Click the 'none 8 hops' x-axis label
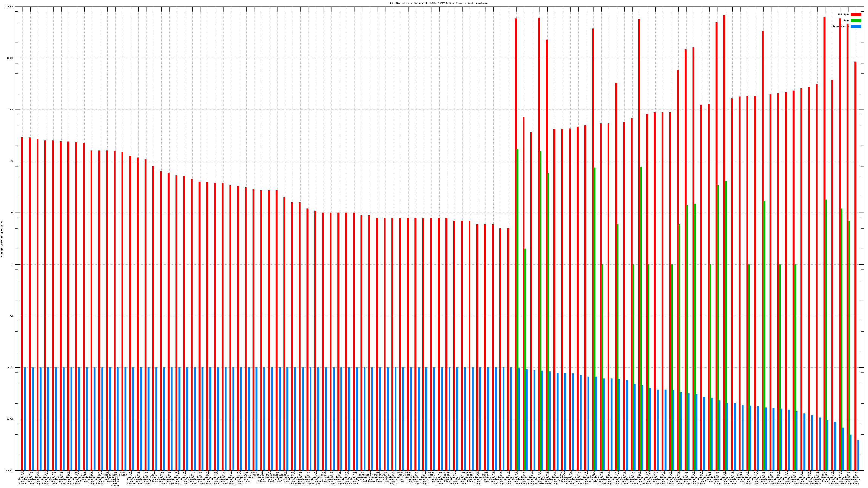The width and height of the screenshot is (868, 488). click(x=123, y=474)
